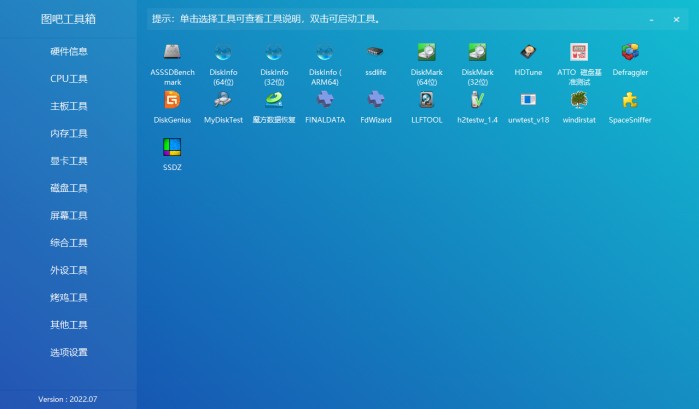The width and height of the screenshot is (699, 409).
Task: Go to 选项设置 in sidebar
Action: click(69, 353)
